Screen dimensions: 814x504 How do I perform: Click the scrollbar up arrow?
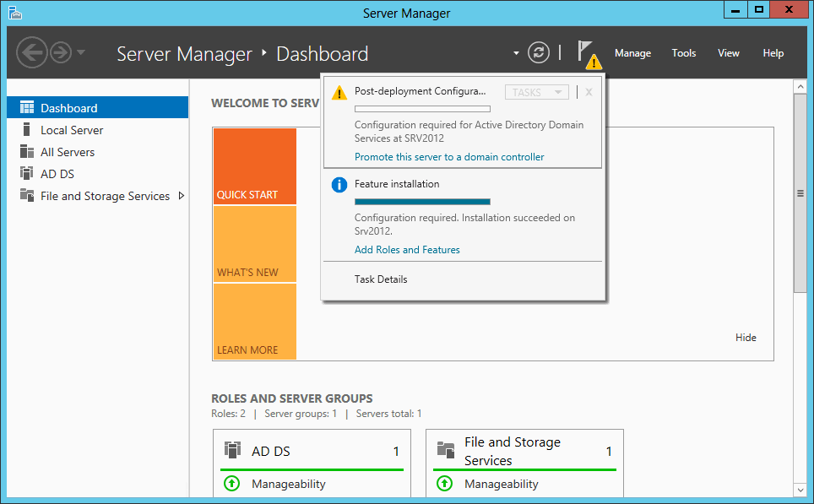pyautogui.click(x=800, y=86)
